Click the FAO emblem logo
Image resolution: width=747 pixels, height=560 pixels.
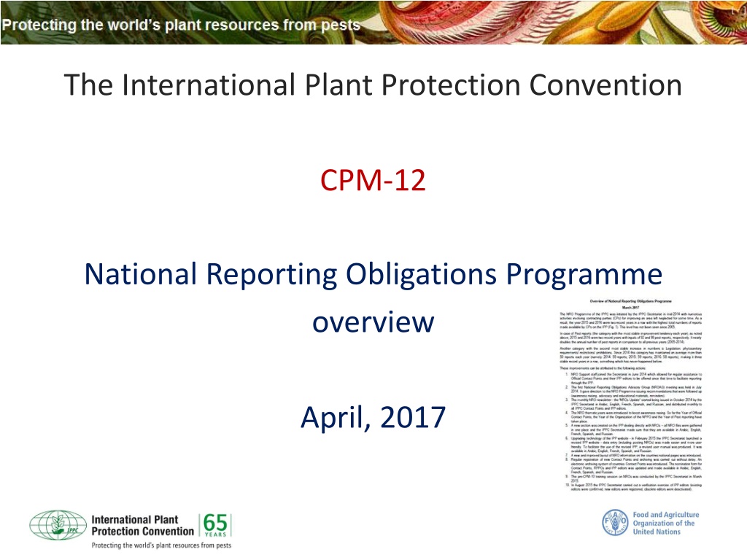pyautogui.click(x=615, y=522)
